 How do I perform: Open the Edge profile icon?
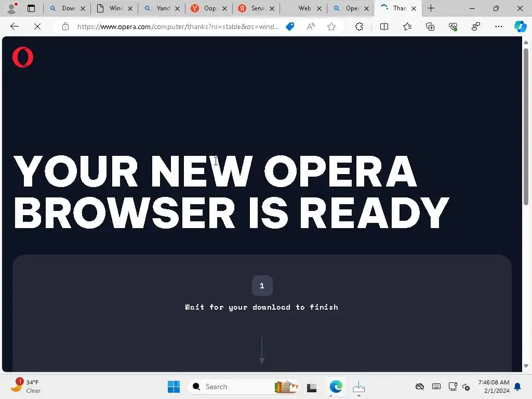pos(12,8)
